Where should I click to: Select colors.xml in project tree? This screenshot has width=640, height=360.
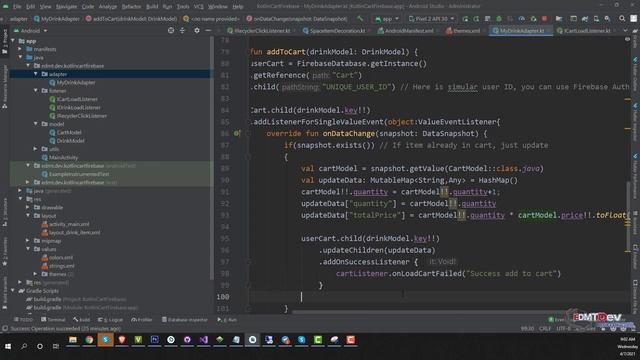(x=57, y=257)
